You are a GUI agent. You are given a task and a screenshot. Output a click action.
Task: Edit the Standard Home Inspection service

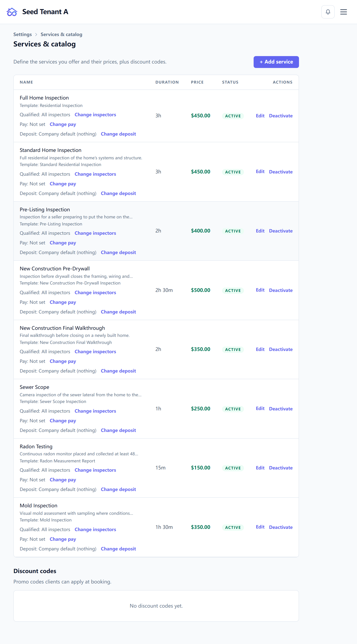pos(260,172)
